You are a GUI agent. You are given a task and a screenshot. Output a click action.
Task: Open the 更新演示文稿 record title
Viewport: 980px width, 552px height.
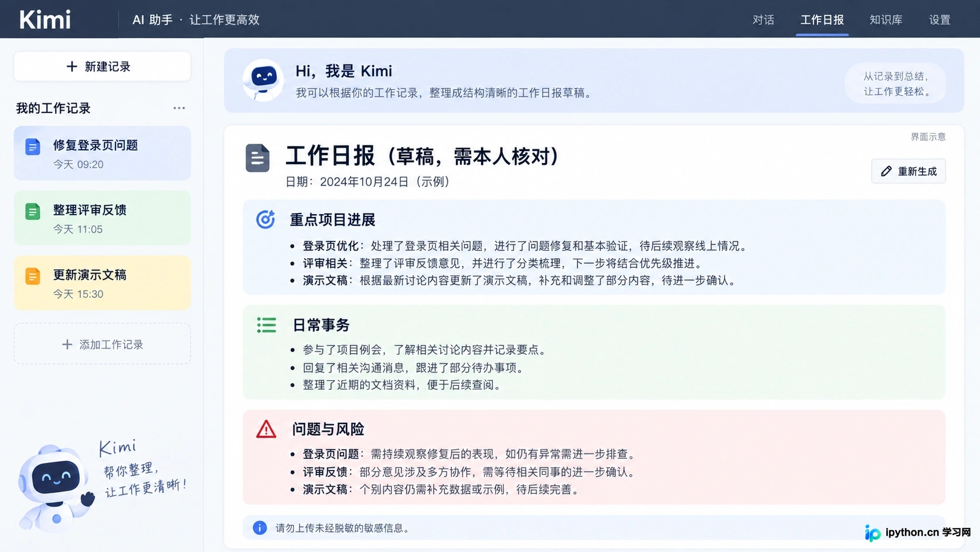90,275
